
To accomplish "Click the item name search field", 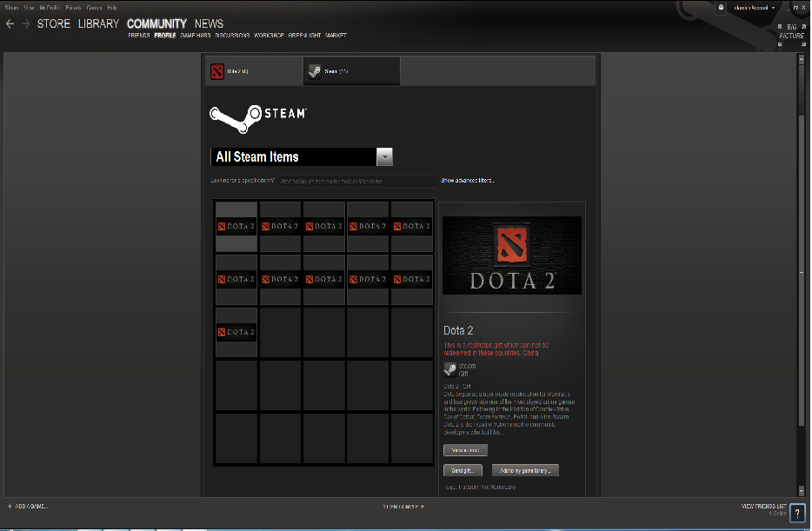I will coord(356,182).
